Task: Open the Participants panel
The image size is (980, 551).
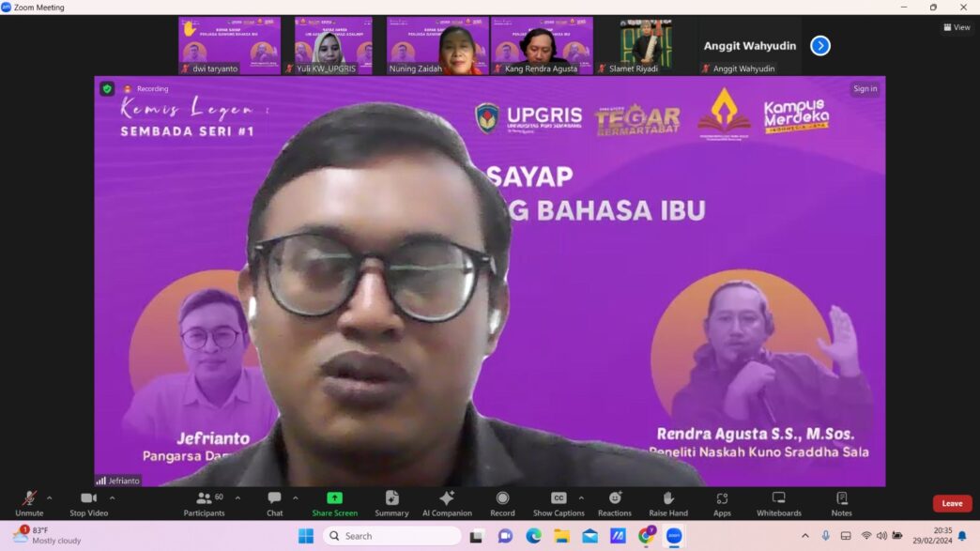Action: pyautogui.click(x=204, y=503)
